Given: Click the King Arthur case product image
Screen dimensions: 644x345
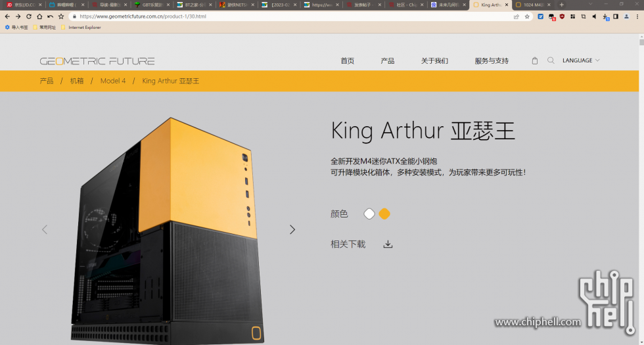Looking at the screenshot, I should point(168,232).
